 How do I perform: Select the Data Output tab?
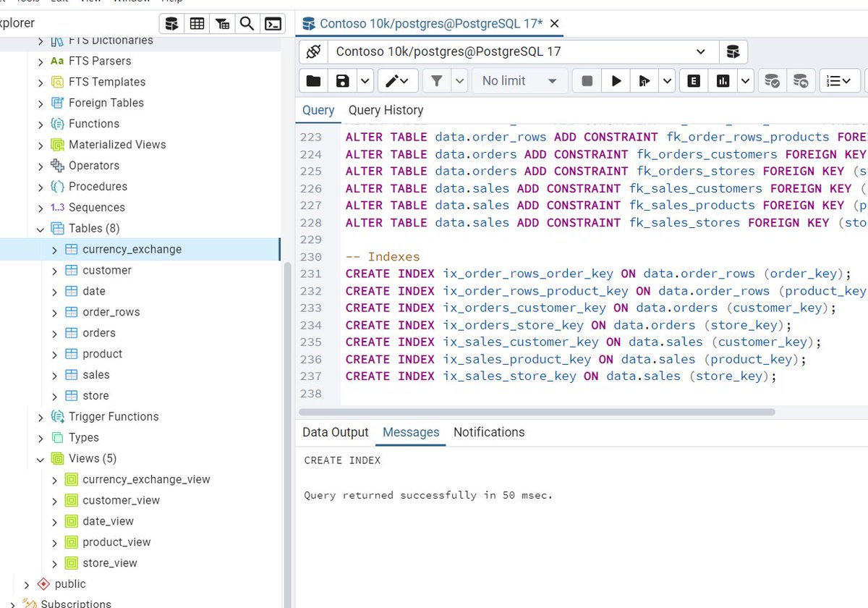(335, 432)
